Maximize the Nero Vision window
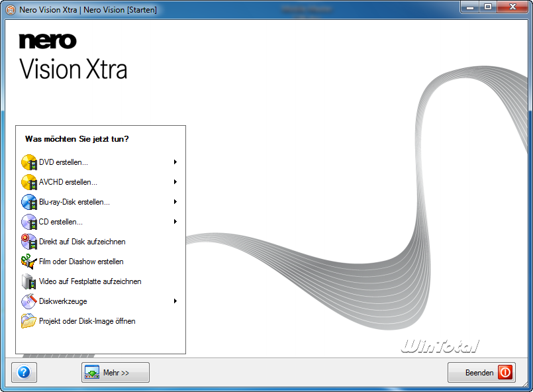533x392 pixels. 488,7
